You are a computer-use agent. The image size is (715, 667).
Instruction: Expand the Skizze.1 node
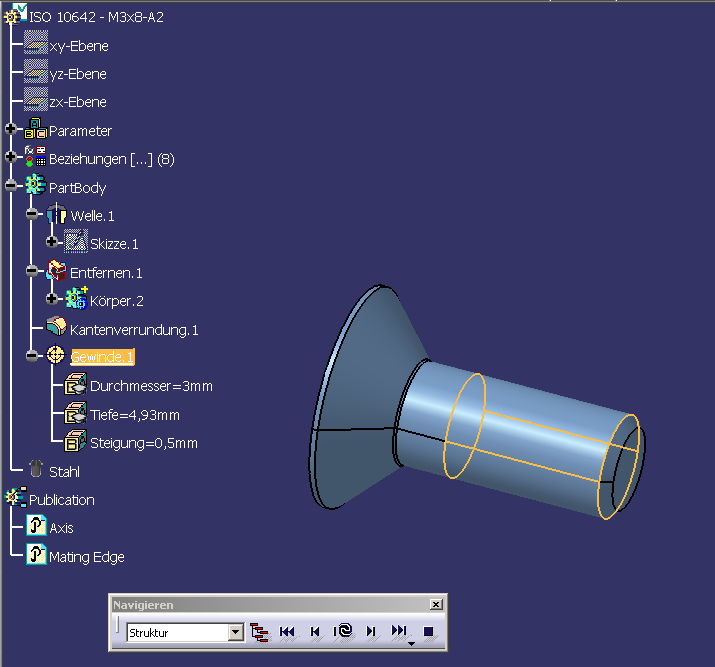[52, 242]
